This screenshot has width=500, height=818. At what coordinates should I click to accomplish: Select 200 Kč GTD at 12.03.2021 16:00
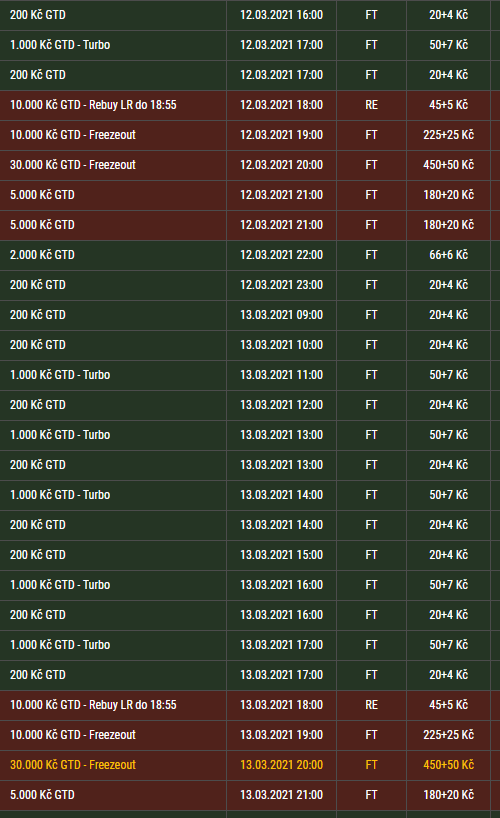[x=250, y=15]
